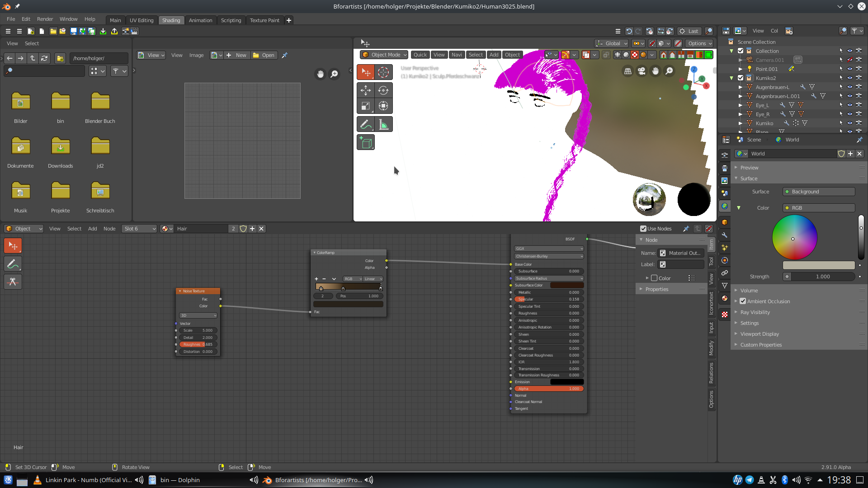Click the world color wheel picker
This screenshot has width=868, height=488.
click(x=794, y=237)
